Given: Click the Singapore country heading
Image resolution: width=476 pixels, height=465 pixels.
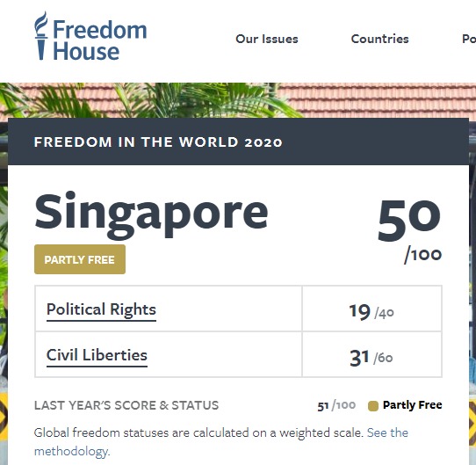Looking at the screenshot, I should point(151,214).
